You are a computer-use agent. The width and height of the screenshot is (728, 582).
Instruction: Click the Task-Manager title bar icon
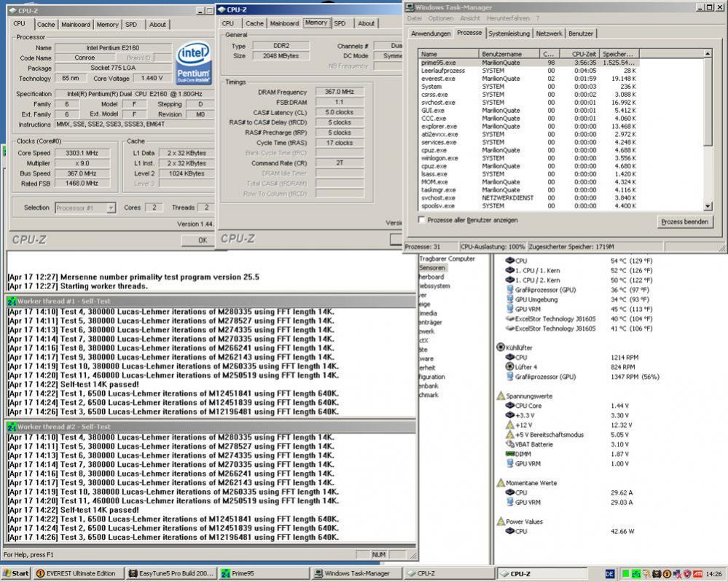410,7
